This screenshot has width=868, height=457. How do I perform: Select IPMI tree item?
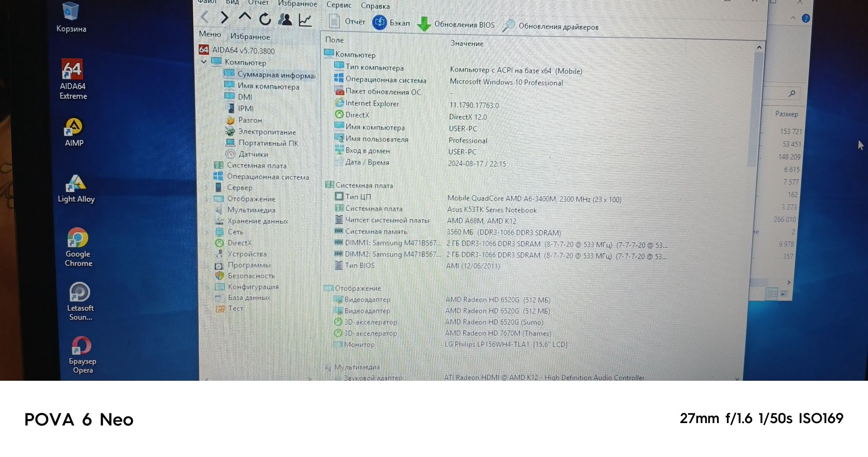tap(240, 108)
